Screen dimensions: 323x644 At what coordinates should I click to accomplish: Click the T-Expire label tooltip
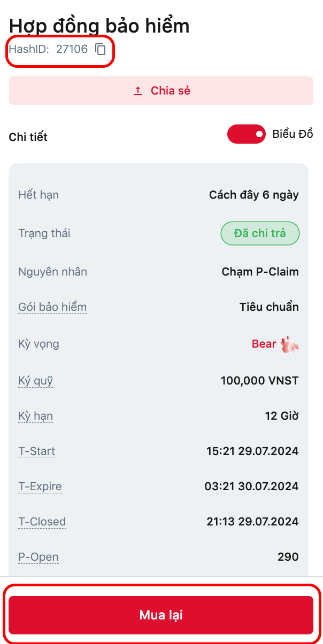tap(40, 486)
